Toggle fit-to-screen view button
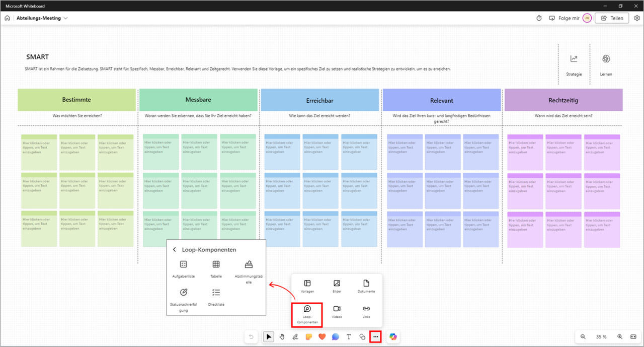 pos(633,336)
